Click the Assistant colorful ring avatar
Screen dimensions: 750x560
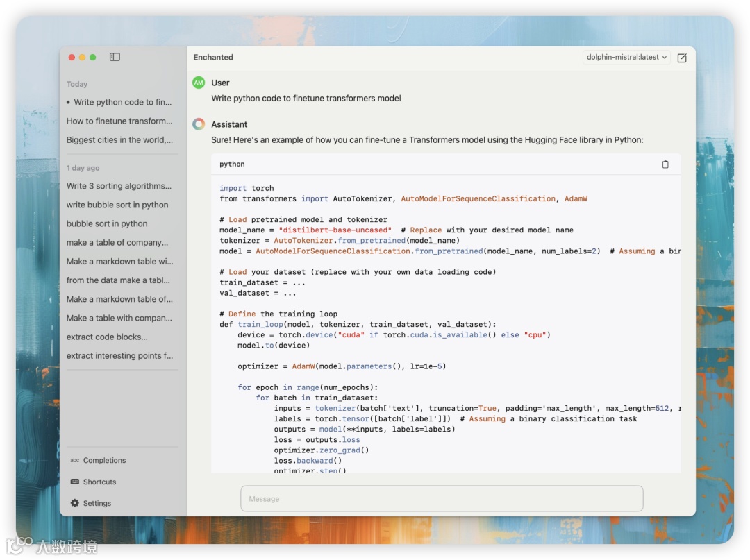coord(199,124)
